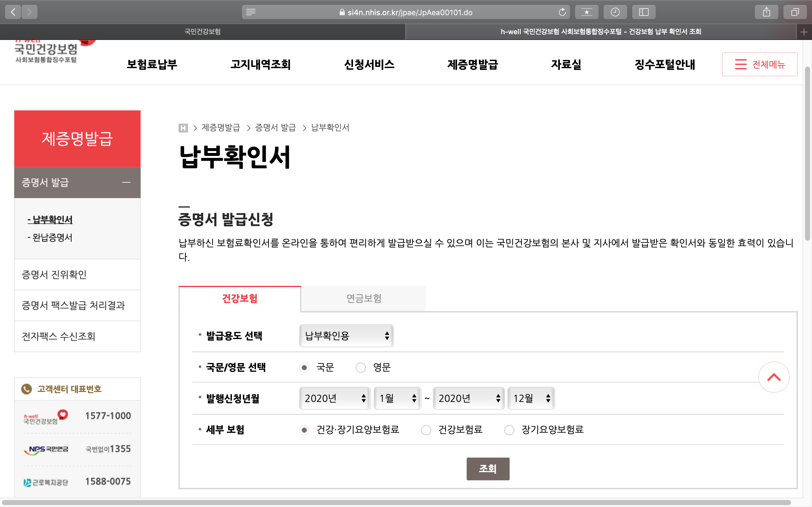The width and height of the screenshot is (812, 507).
Task: Switch to the 연금보험 tab
Action: 363,298
